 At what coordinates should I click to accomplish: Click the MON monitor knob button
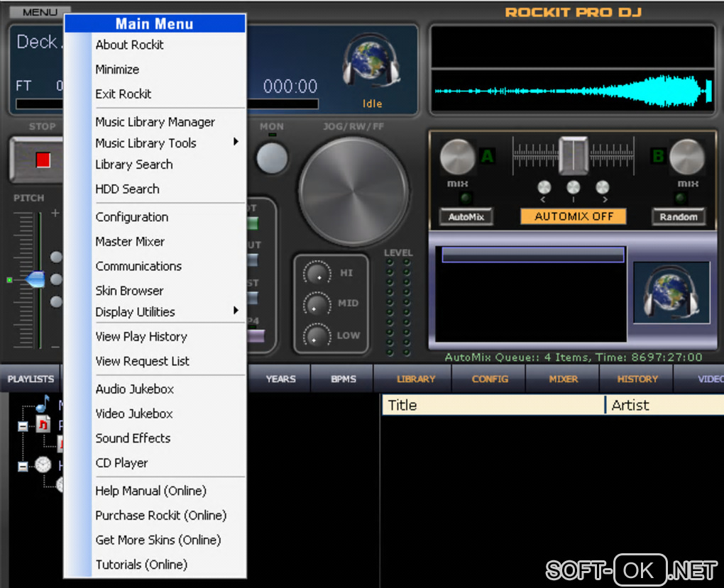click(272, 158)
